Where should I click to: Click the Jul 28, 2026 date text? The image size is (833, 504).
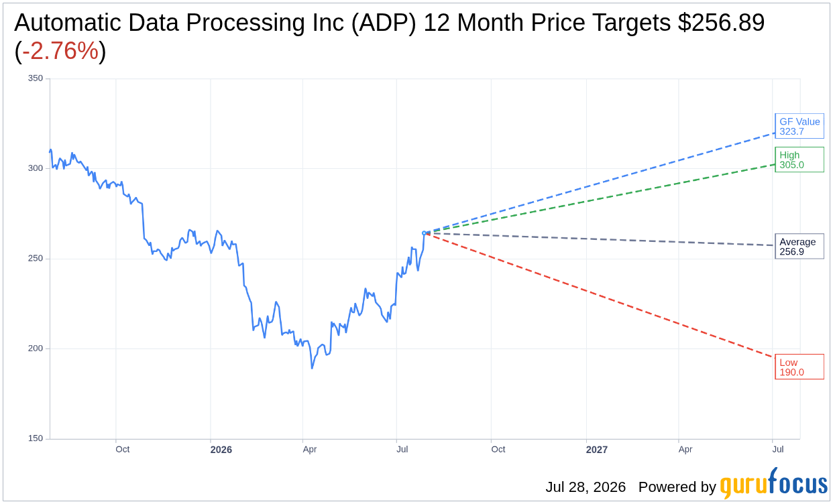[586, 487]
